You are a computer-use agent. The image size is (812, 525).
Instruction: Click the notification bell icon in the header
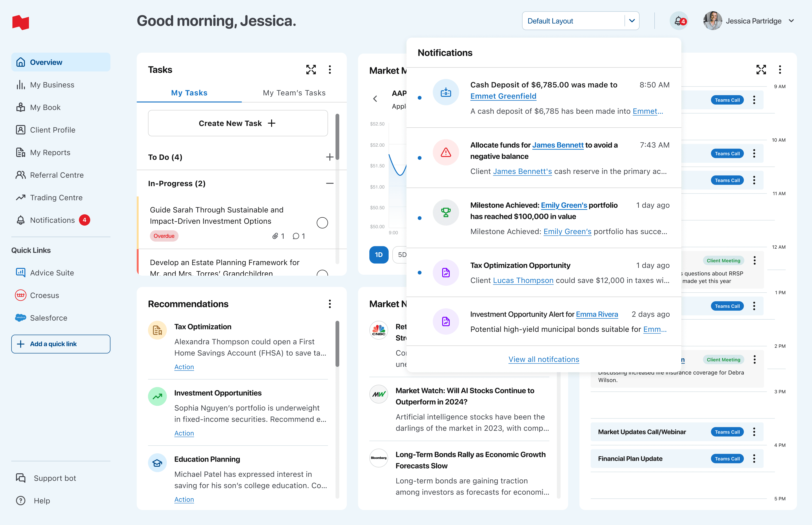point(679,21)
